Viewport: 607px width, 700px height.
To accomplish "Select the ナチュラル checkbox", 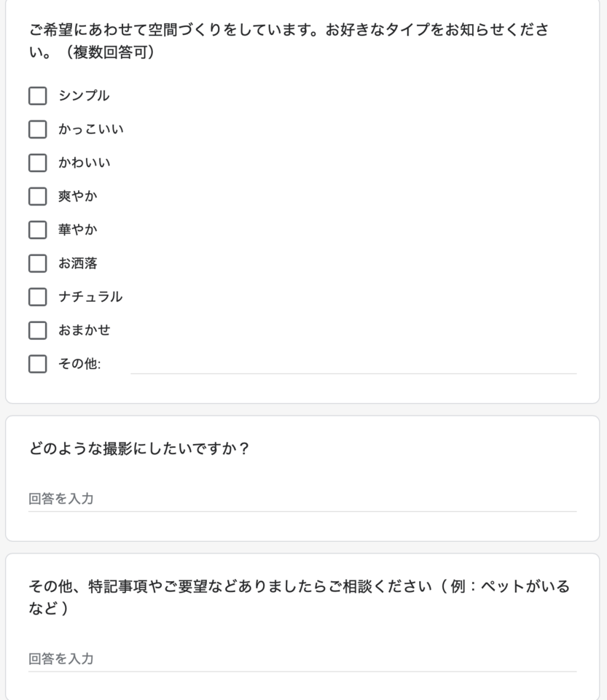I will click(37, 297).
